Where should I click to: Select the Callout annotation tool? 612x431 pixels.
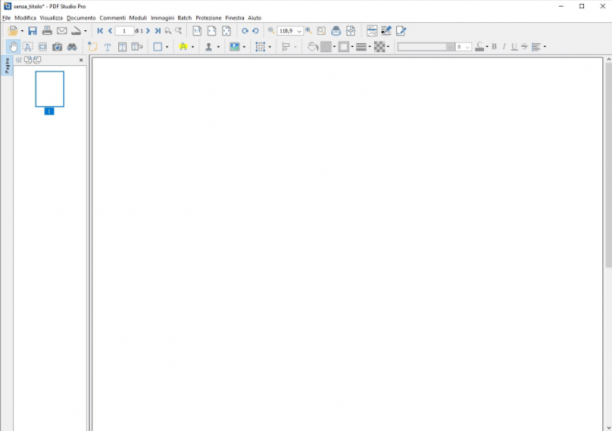(x=137, y=47)
